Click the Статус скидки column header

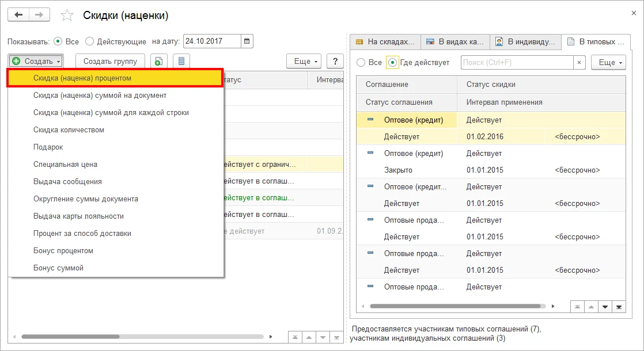[x=541, y=84]
